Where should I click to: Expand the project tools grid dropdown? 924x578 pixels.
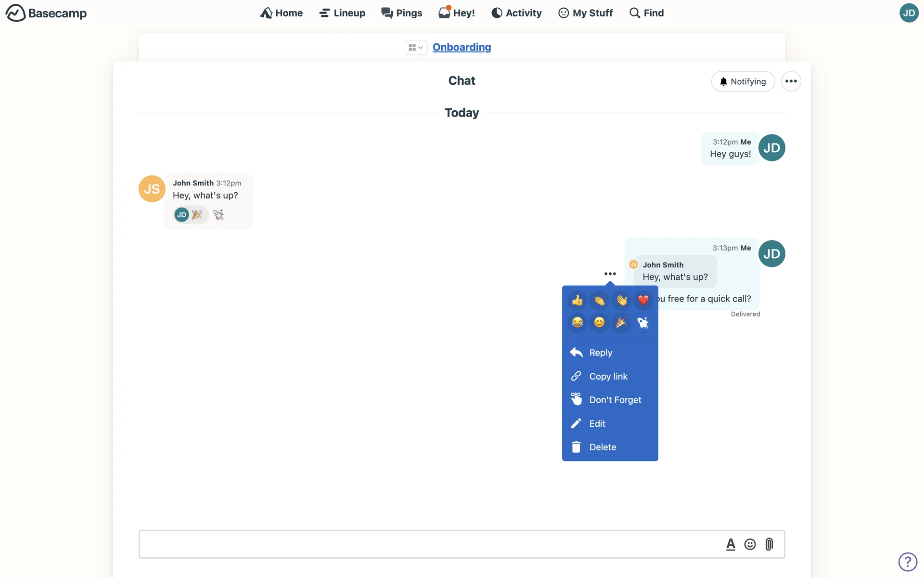[x=415, y=47]
